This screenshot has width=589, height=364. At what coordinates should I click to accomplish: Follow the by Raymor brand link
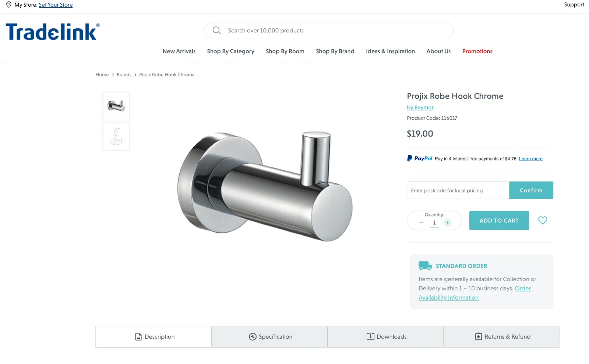(x=420, y=107)
